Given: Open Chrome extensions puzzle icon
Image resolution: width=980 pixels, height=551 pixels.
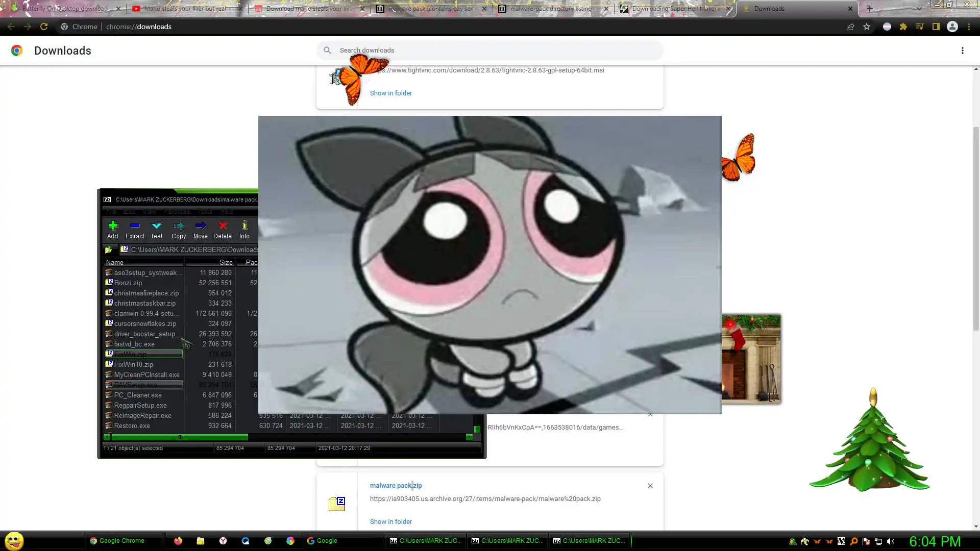Looking at the screenshot, I should tap(903, 27).
